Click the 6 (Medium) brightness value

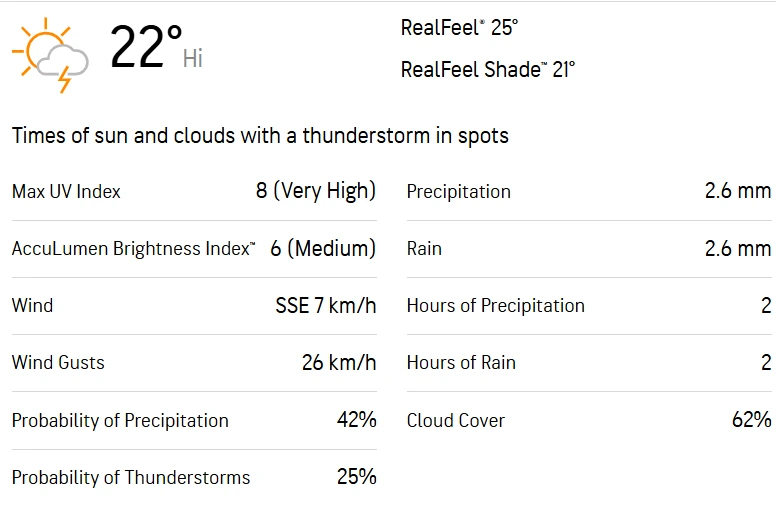pyautogui.click(x=323, y=248)
